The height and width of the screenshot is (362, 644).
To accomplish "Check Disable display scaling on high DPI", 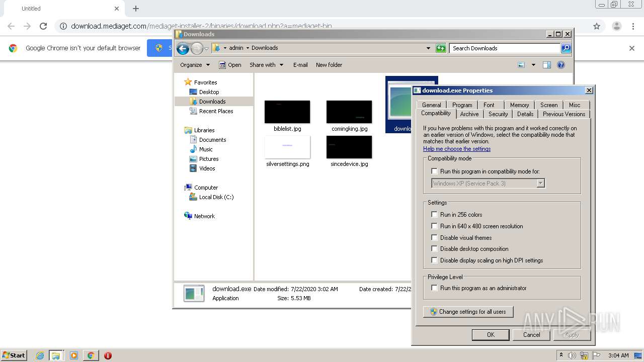I will (435, 260).
